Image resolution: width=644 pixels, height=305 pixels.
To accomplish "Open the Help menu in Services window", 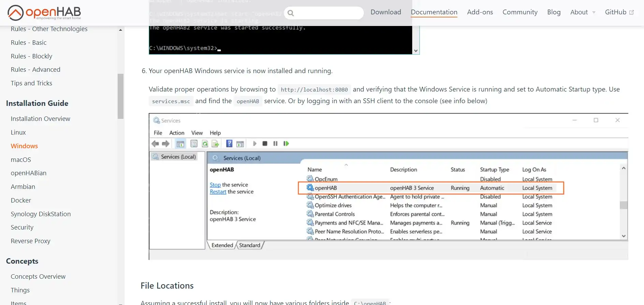I will tap(215, 133).
